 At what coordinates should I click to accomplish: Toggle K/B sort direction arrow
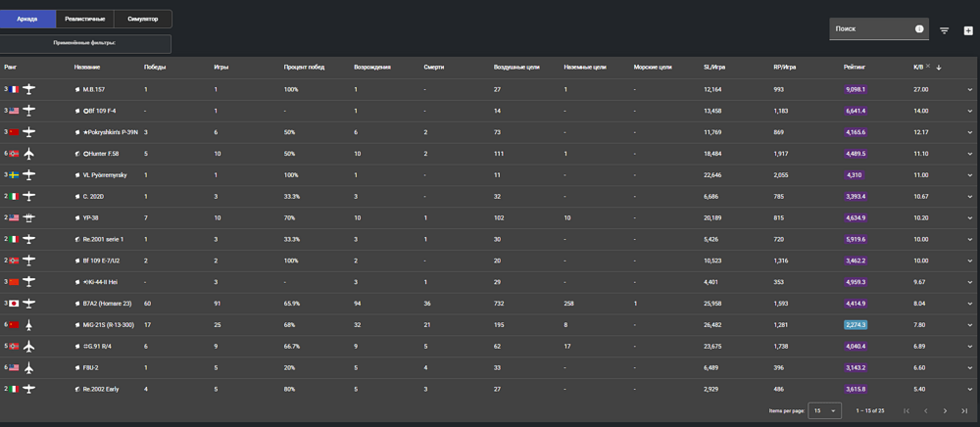(939, 68)
